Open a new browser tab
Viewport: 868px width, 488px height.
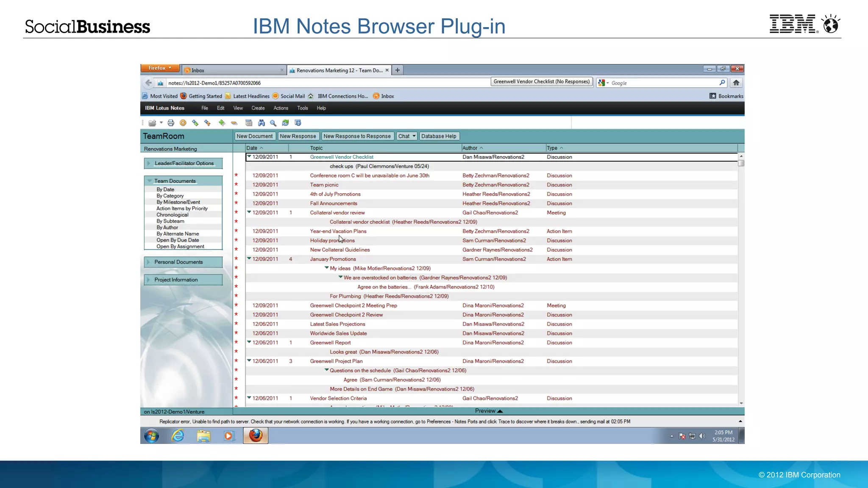(x=398, y=70)
